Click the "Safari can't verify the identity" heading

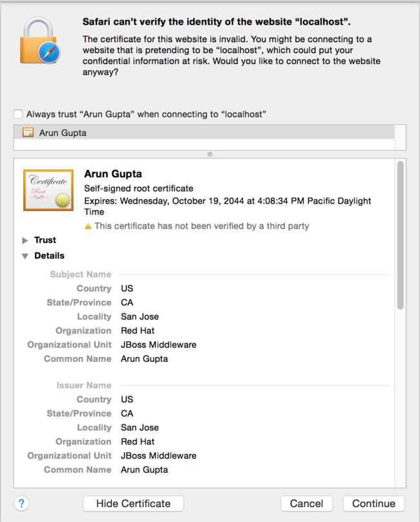[x=216, y=21]
